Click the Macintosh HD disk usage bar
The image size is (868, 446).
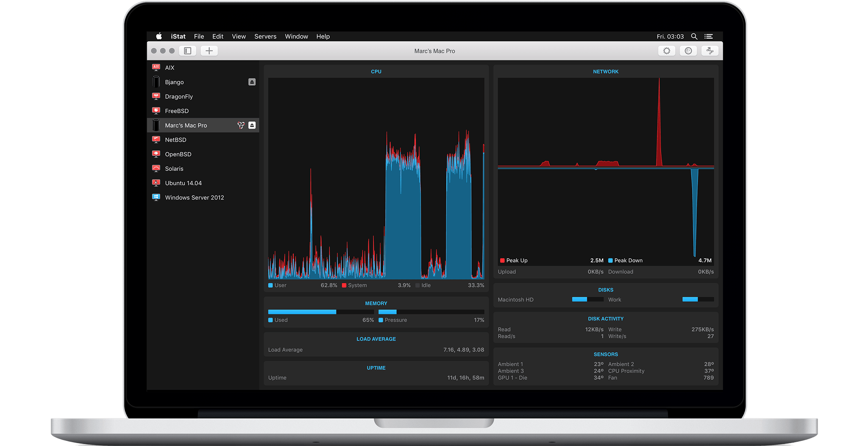click(587, 299)
